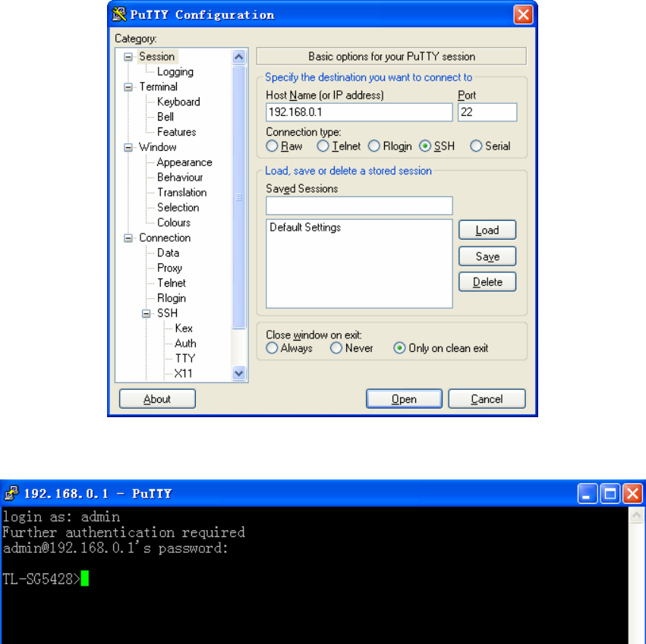Collapse the Connection tree node
The width and height of the screenshot is (646, 644).
click(128, 238)
